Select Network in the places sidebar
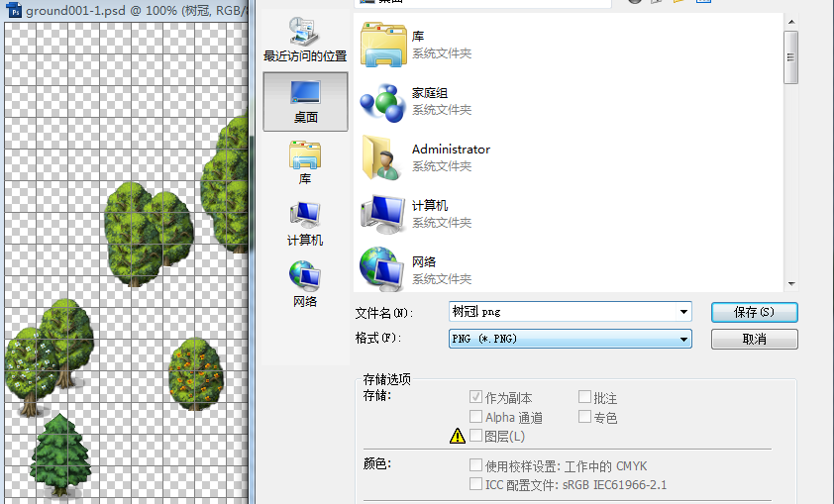834x504 pixels. (x=305, y=284)
